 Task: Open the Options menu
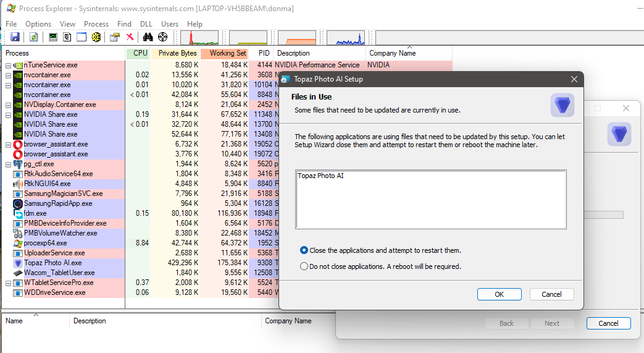[x=38, y=24]
